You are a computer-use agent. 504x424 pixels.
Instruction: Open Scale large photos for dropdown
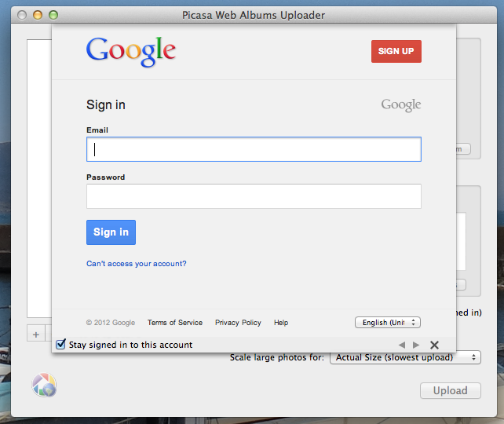point(405,357)
